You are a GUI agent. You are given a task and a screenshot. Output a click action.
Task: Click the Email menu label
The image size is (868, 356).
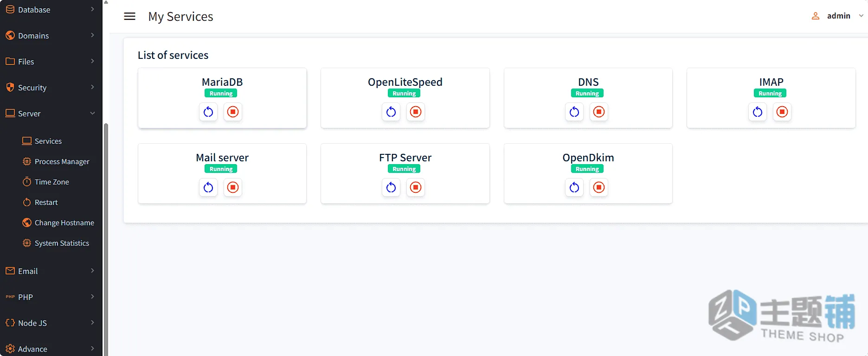pyautogui.click(x=28, y=271)
